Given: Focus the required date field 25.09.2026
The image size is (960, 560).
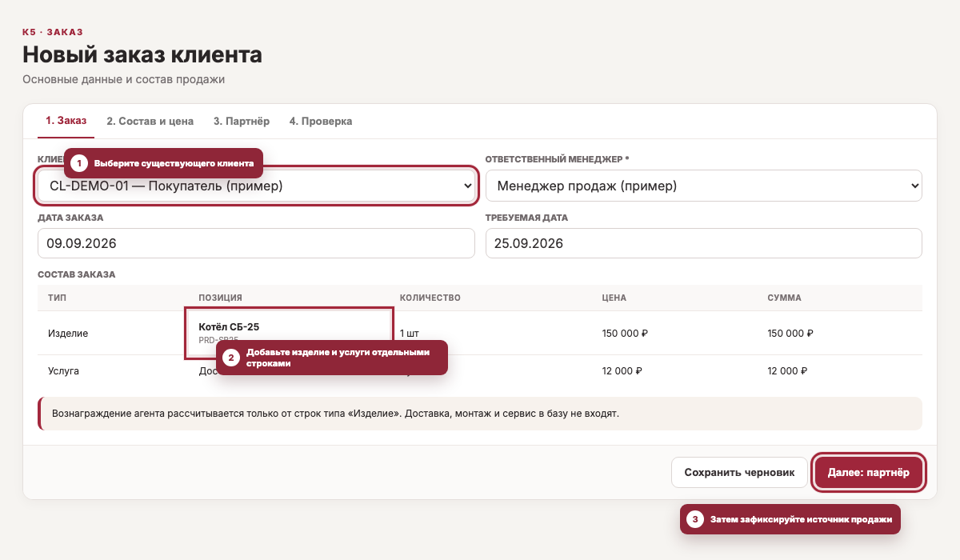Looking at the screenshot, I should point(704,243).
